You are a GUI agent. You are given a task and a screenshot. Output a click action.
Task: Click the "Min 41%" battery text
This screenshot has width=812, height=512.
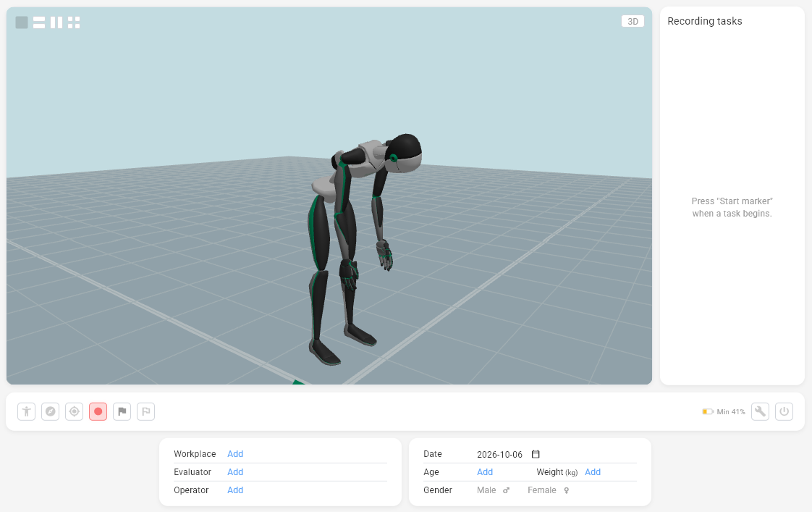point(731,412)
